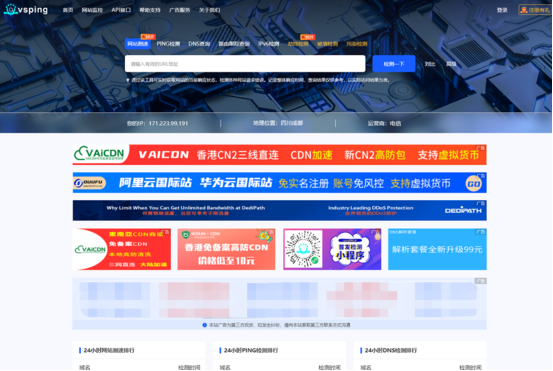Click the round GO icon on blue banner

coord(473,184)
